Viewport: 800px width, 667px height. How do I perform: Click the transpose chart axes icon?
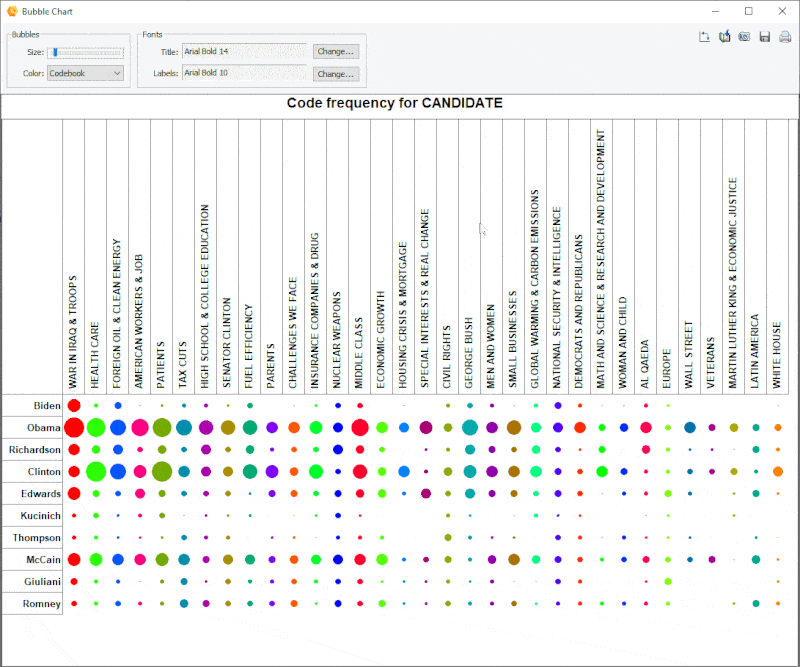click(704, 37)
